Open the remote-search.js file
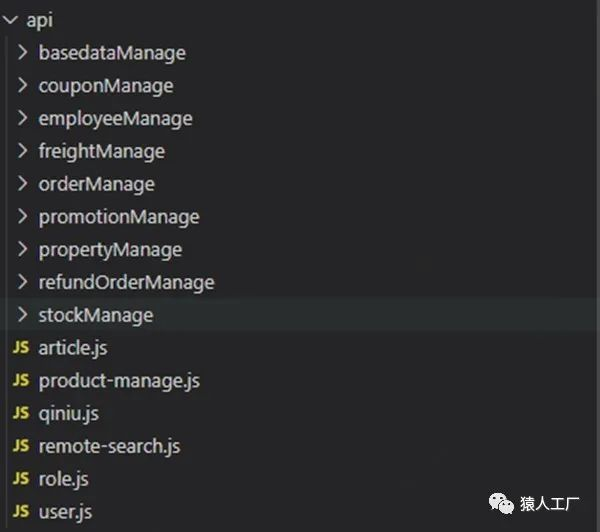This screenshot has height=532, width=600. click(109, 447)
